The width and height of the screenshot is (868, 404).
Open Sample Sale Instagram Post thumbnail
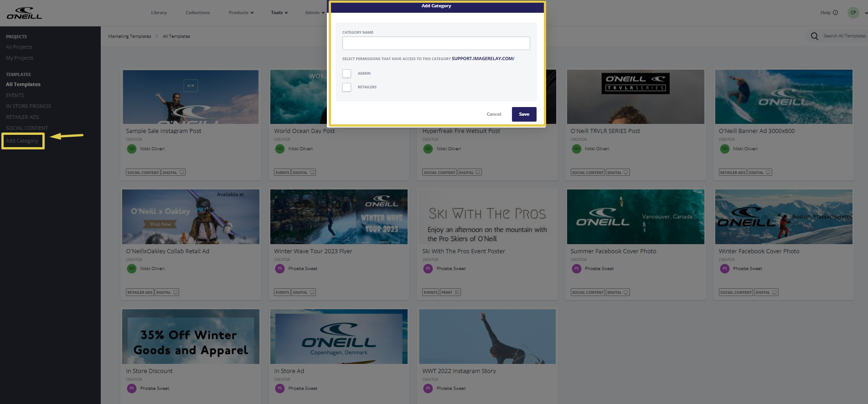[x=191, y=97]
